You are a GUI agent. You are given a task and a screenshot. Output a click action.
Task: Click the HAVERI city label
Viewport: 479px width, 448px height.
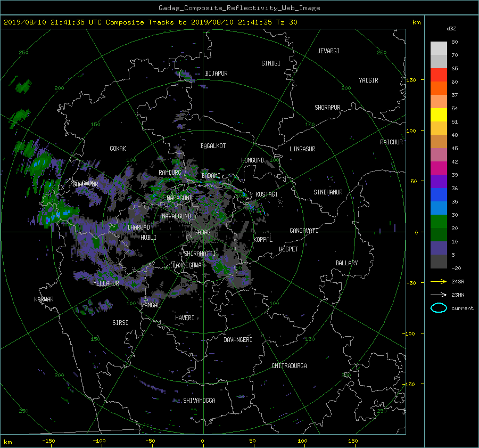(x=185, y=317)
